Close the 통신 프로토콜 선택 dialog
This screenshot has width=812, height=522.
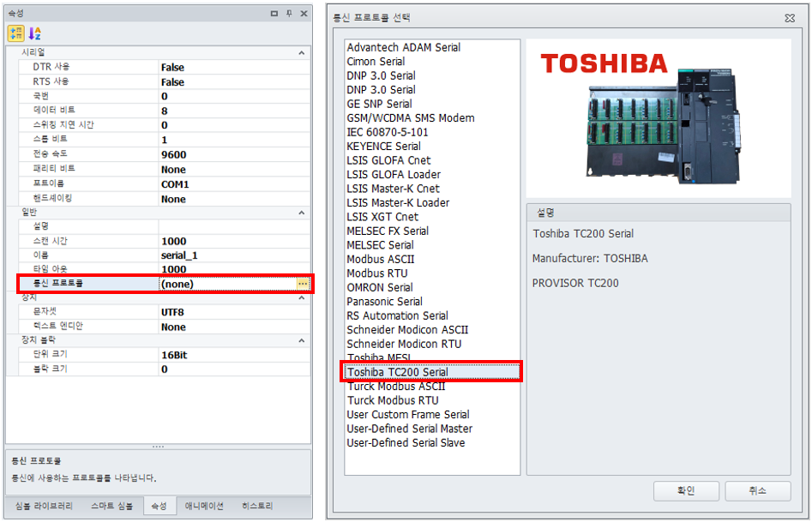pos(789,18)
